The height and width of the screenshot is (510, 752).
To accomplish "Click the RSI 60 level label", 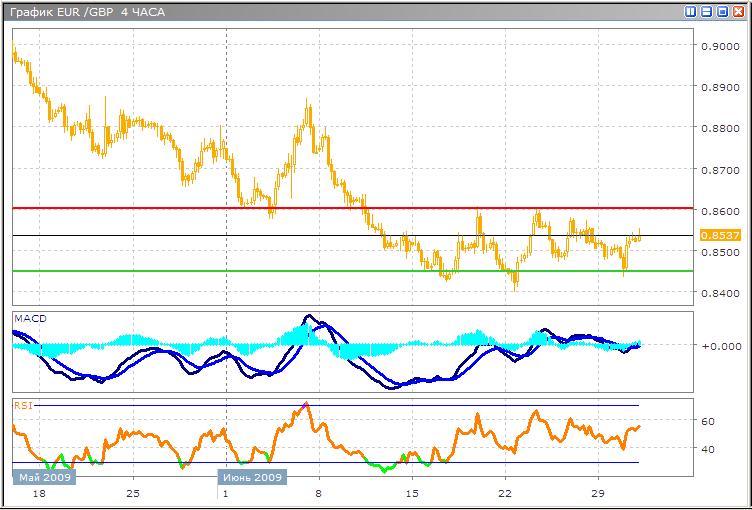I will pos(707,422).
